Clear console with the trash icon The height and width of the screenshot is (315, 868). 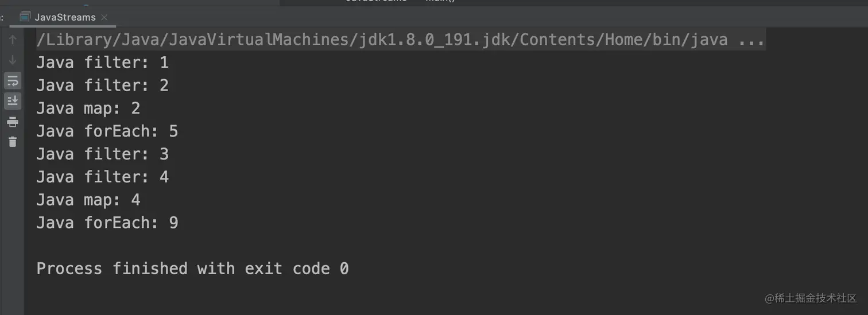click(x=13, y=142)
